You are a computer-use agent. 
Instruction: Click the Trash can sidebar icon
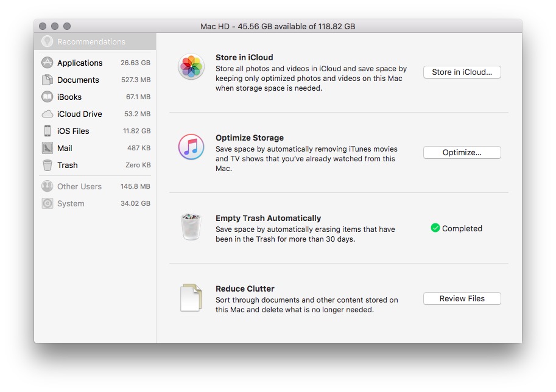point(47,165)
